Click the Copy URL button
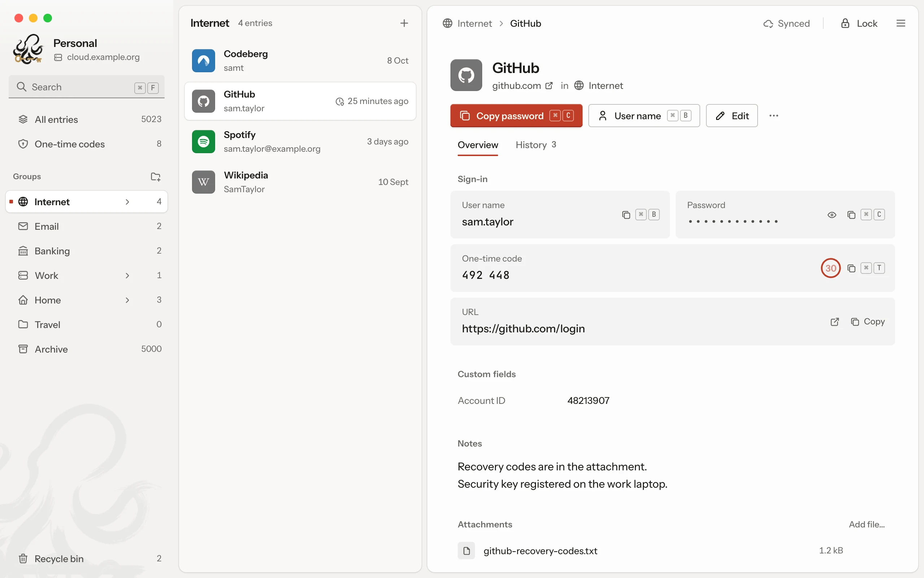The image size is (924, 578). click(867, 322)
